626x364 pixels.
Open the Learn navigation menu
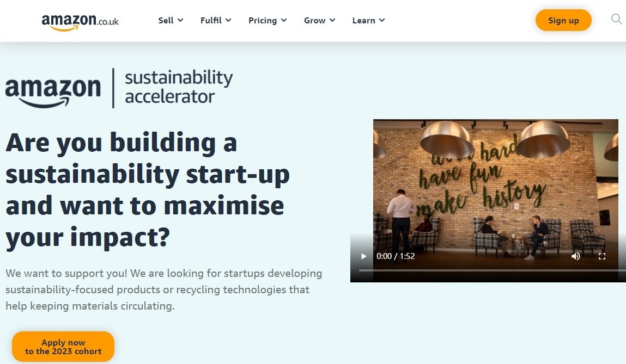coord(368,21)
